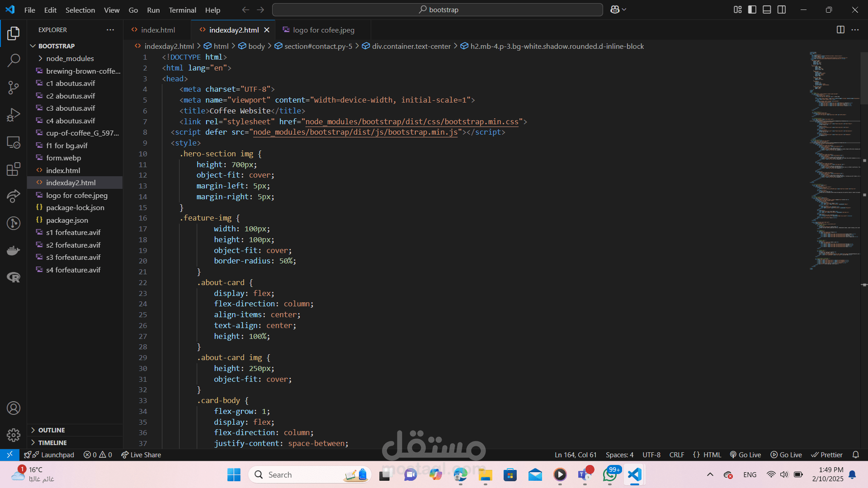Open the Search view in activity bar
Image resolution: width=868 pixels, height=488 pixels.
(x=14, y=60)
